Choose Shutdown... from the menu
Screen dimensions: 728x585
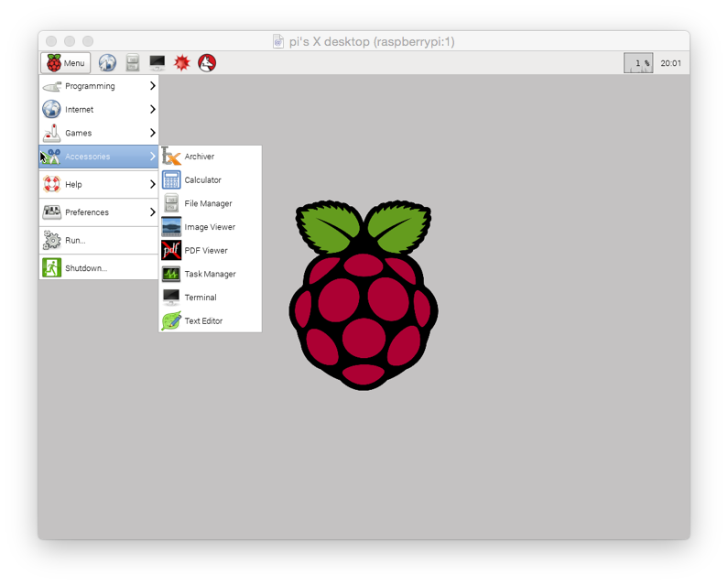click(99, 268)
